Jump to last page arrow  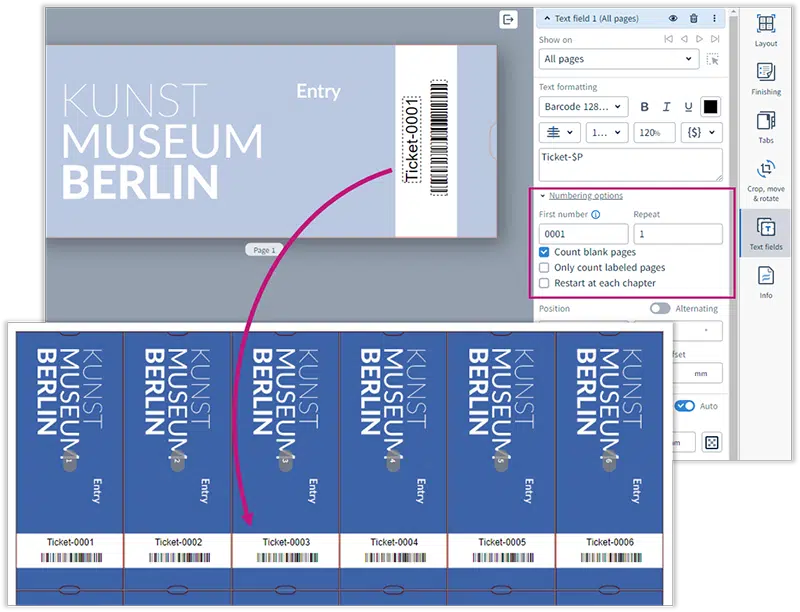click(x=715, y=39)
